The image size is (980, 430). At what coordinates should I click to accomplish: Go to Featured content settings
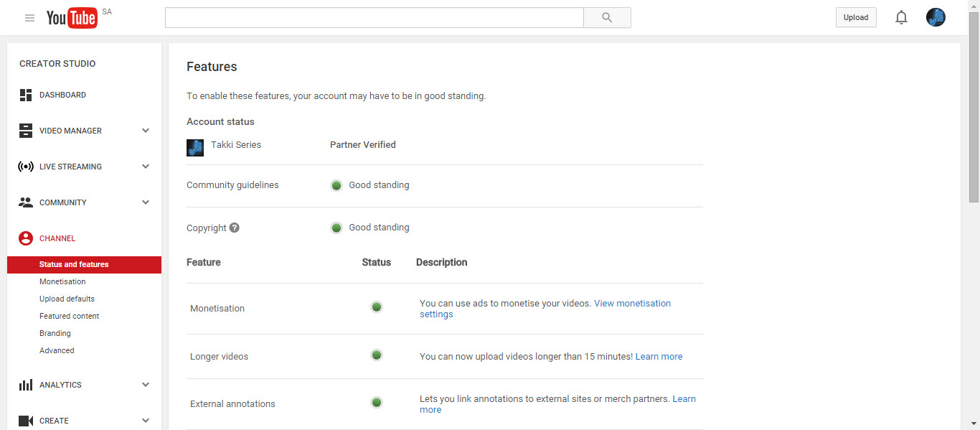point(69,316)
